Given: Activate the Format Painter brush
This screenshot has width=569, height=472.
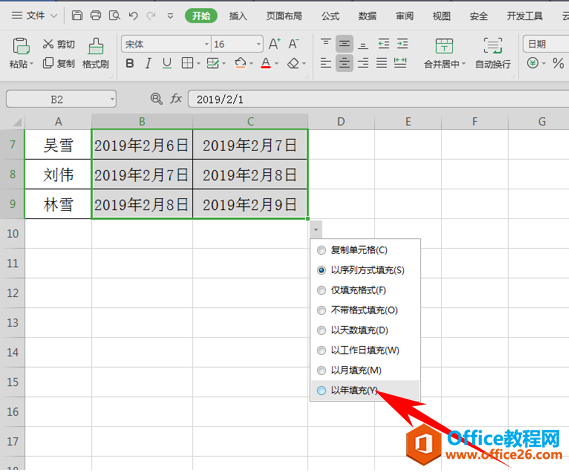Looking at the screenshot, I should pyautogui.click(x=95, y=46).
